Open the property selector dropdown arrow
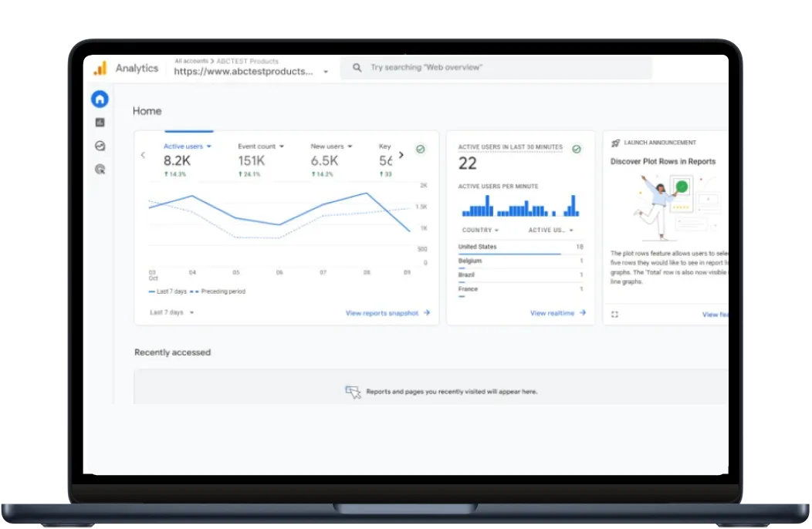 326,72
